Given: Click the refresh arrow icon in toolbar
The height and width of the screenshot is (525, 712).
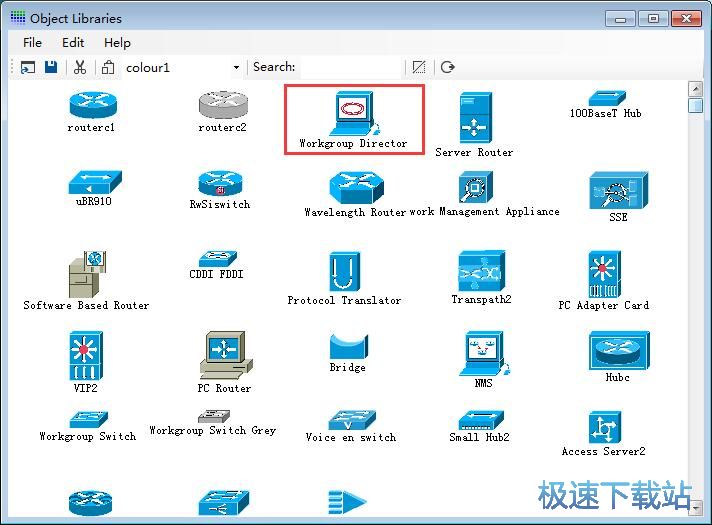Looking at the screenshot, I should 447,67.
